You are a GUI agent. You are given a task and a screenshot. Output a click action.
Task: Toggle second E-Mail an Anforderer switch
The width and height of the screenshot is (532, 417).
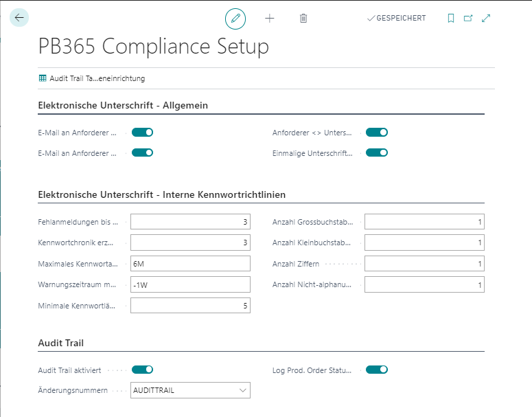[143, 153]
